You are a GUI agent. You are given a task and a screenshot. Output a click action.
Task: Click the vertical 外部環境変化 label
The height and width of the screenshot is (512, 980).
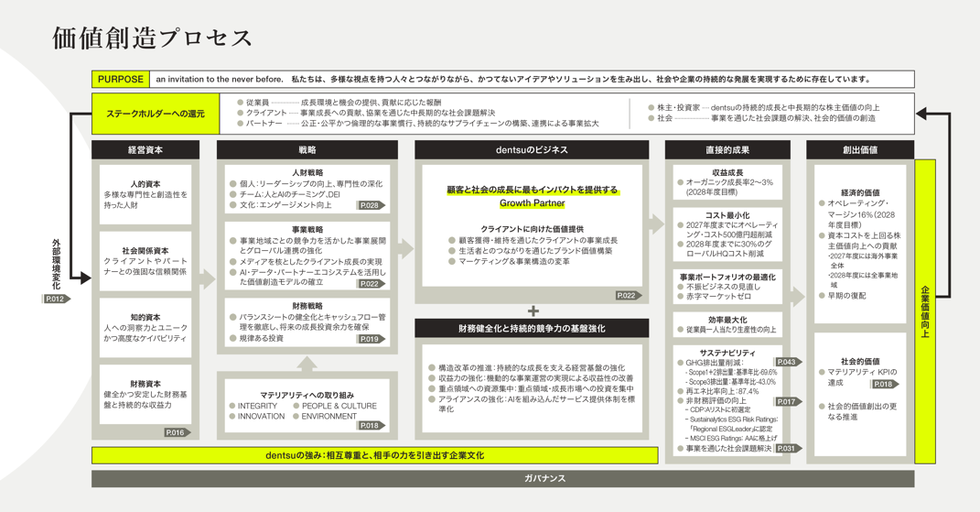coord(56,264)
